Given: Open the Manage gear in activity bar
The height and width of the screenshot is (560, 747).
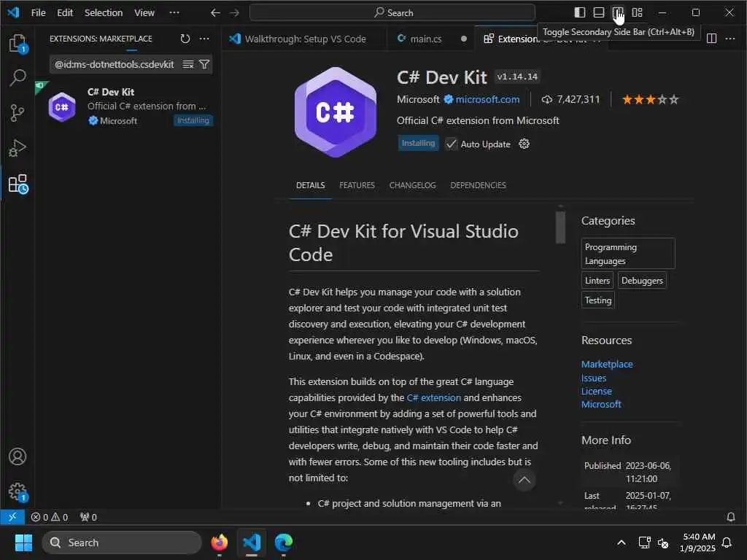Looking at the screenshot, I should click(18, 491).
